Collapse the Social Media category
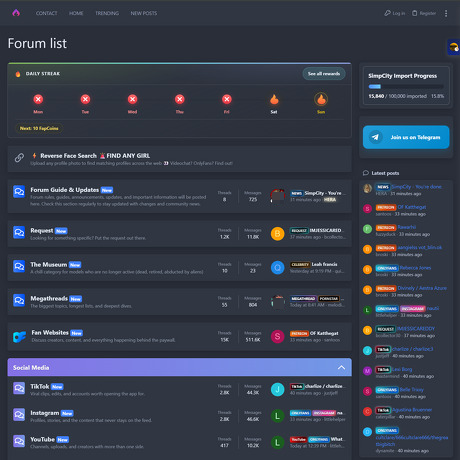Screen dimensions: 460x460 pyautogui.click(x=341, y=367)
